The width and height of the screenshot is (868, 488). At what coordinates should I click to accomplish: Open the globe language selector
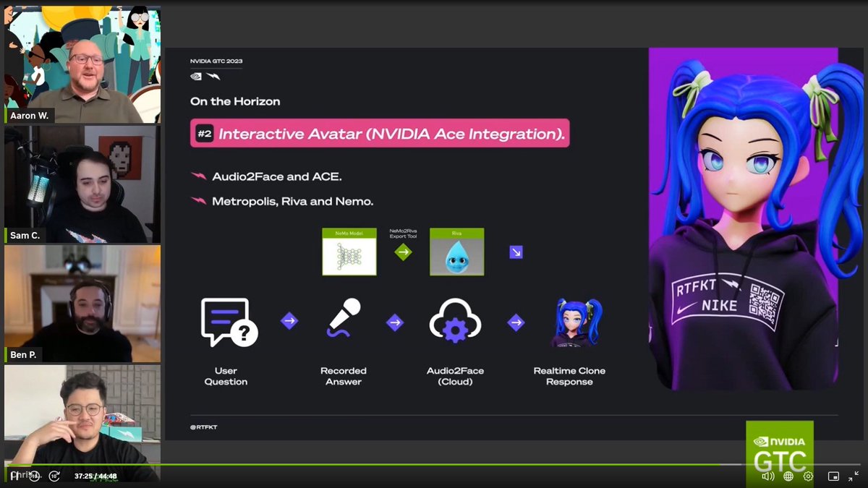pos(788,476)
